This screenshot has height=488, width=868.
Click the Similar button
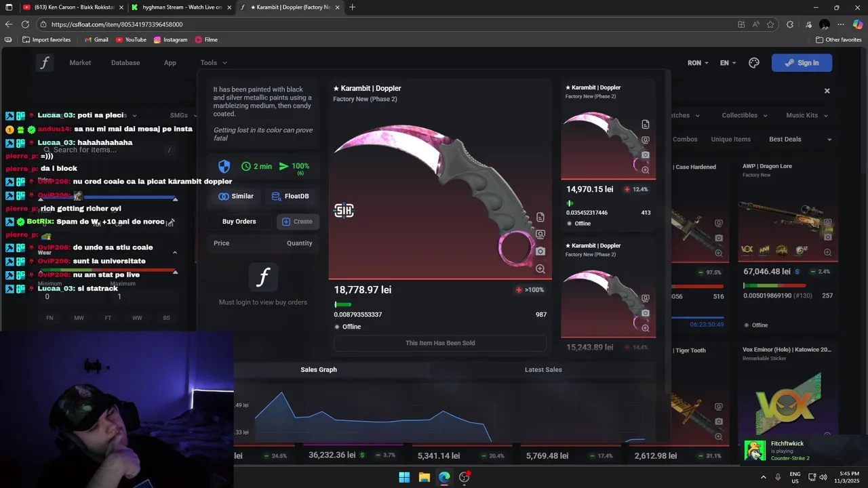click(236, 197)
